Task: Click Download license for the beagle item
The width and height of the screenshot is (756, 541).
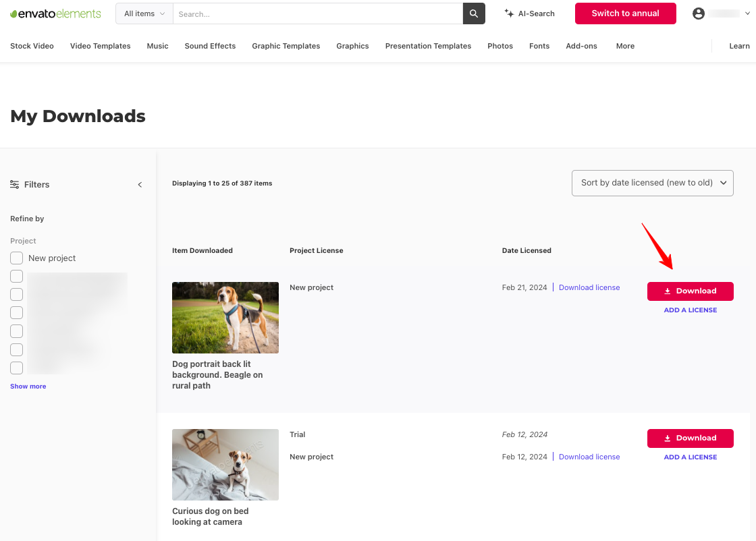Action: [589, 287]
